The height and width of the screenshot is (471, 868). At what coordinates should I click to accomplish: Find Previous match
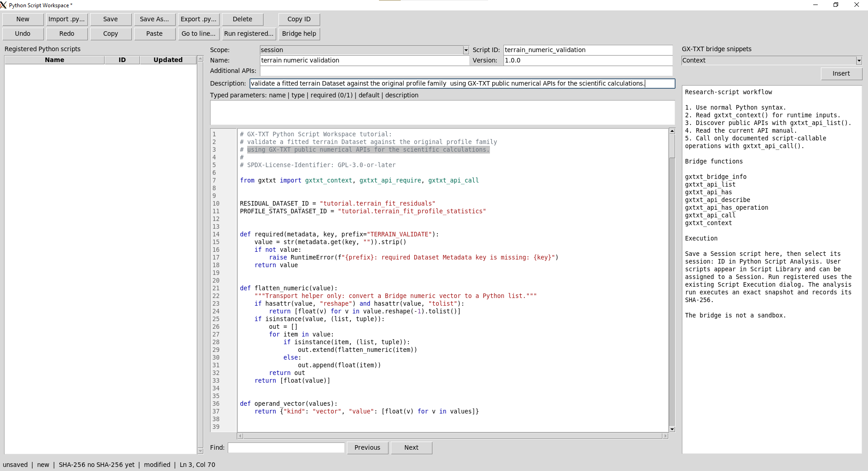367,447
